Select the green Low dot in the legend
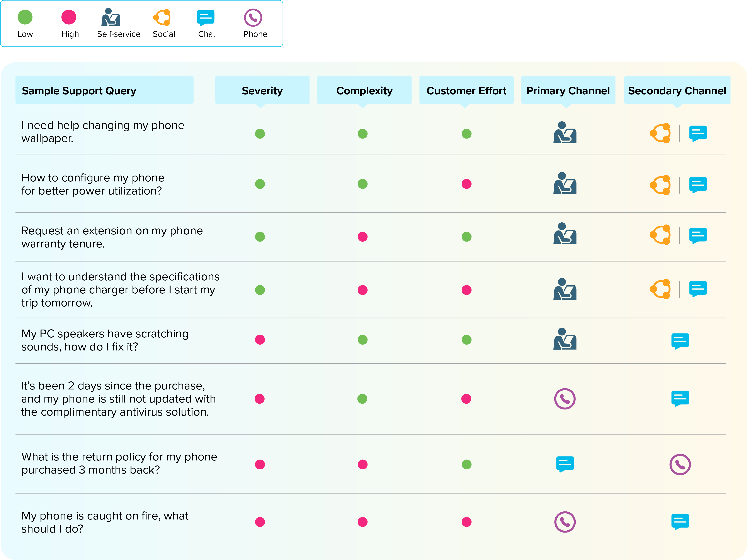 click(25, 17)
